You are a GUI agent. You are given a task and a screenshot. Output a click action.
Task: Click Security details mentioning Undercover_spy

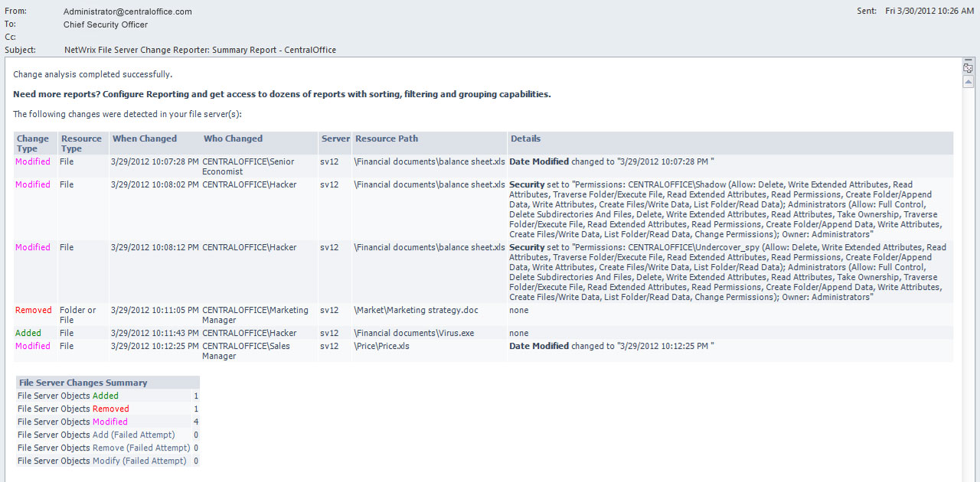pos(727,272)
